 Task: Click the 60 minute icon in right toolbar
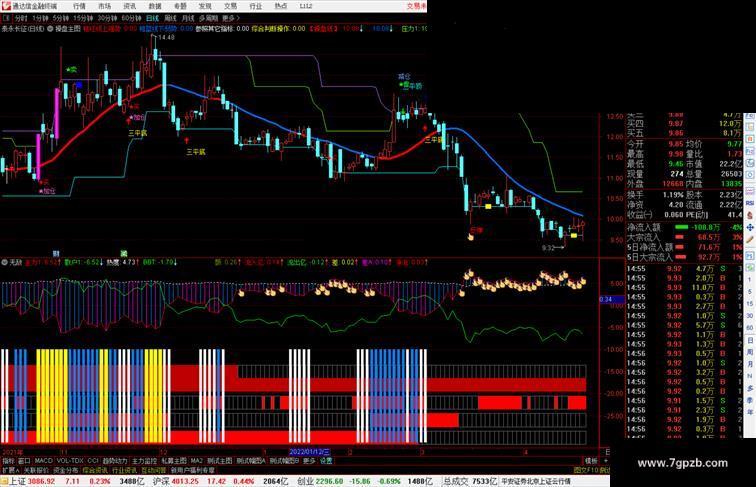point(750,328)
